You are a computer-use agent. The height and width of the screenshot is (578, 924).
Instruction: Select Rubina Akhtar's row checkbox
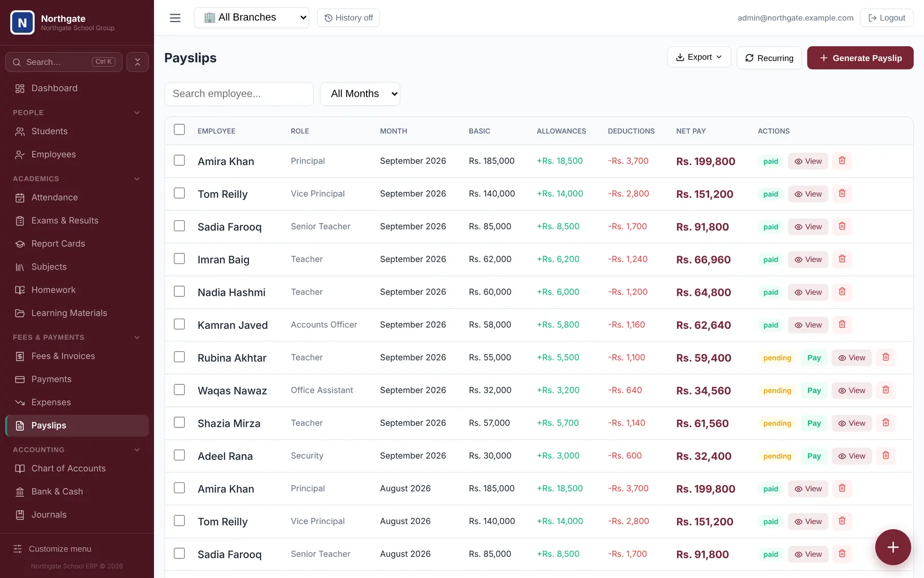(x=179, y=357)
